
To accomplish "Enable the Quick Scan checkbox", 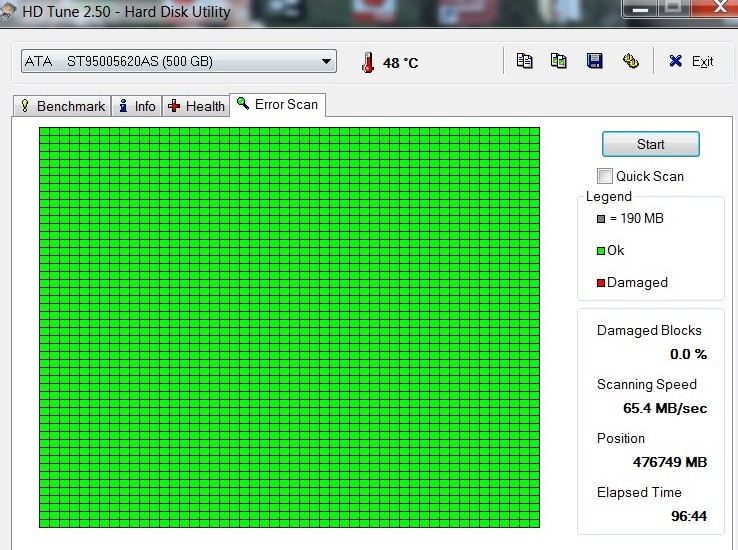I will 605,176.
